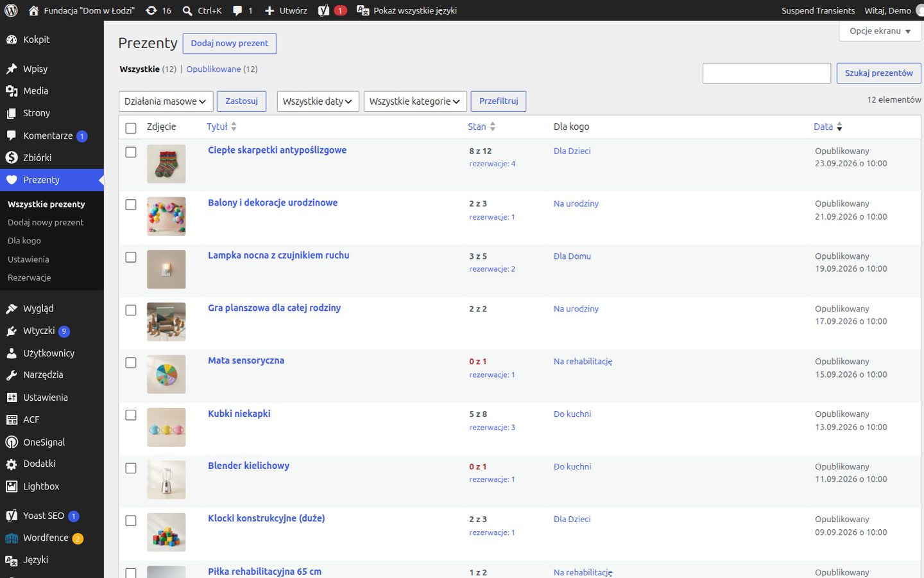
Task: Click the OneSignal icon in sidebar
Action: (12, 442)
